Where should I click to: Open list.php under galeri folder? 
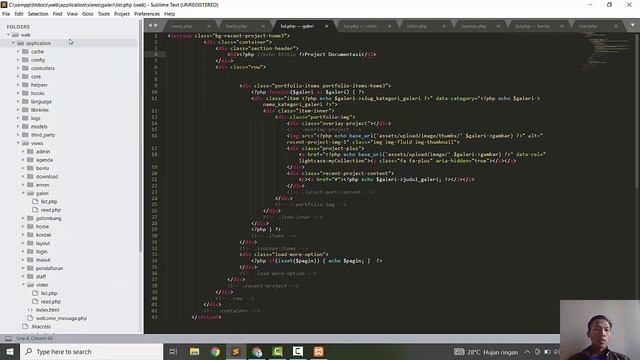click(x=49, y=202)
